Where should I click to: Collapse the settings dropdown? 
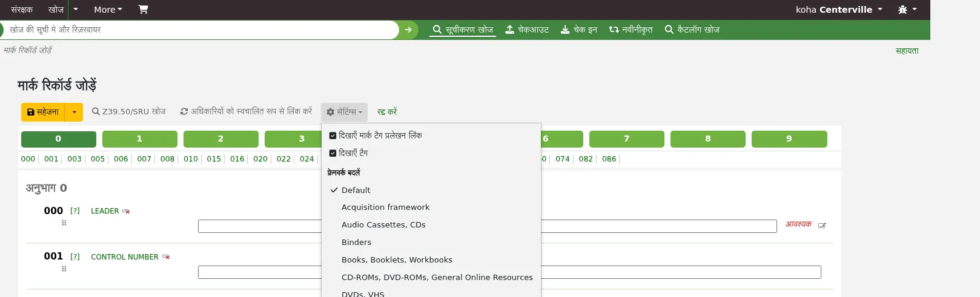[344, 112]
